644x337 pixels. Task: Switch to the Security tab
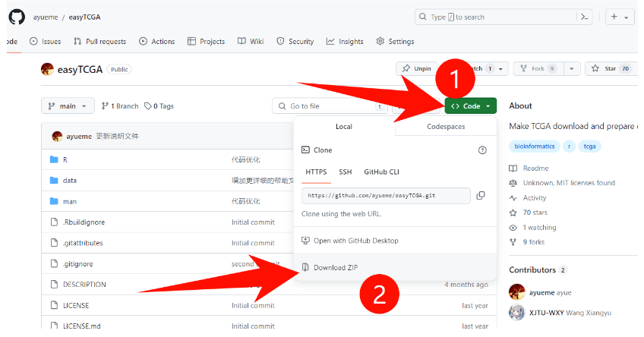[295, 42]
